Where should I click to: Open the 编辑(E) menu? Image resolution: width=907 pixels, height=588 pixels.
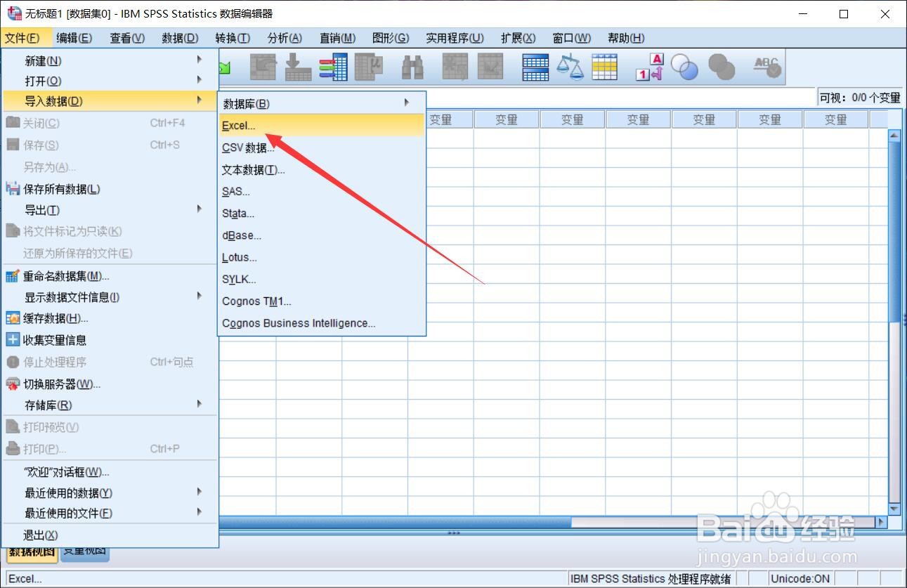tap(74, 38)
